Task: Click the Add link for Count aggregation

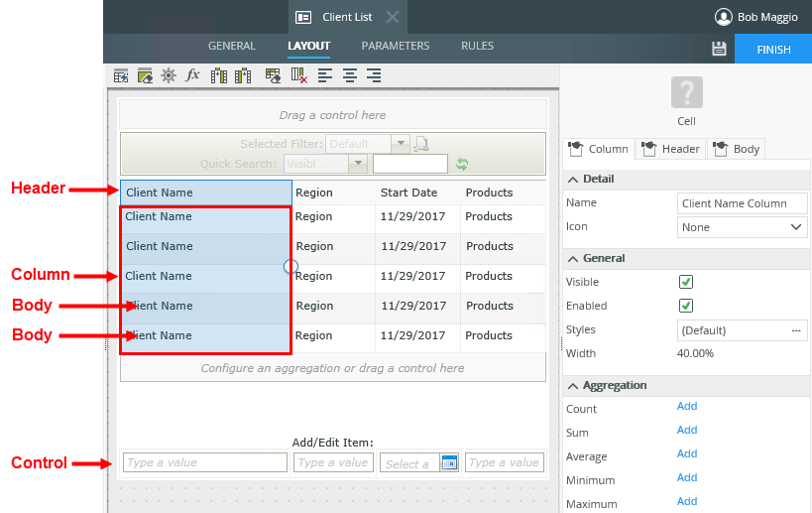Action: click(687, 406)
